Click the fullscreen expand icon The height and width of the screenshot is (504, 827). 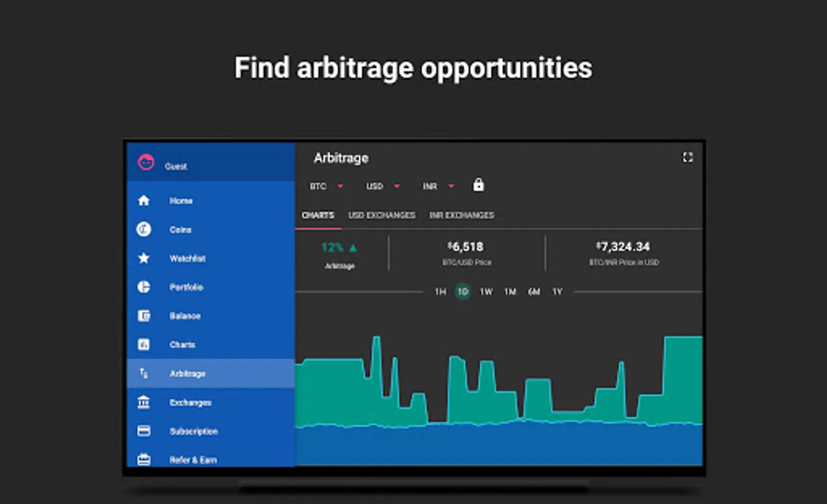[688, 157]
